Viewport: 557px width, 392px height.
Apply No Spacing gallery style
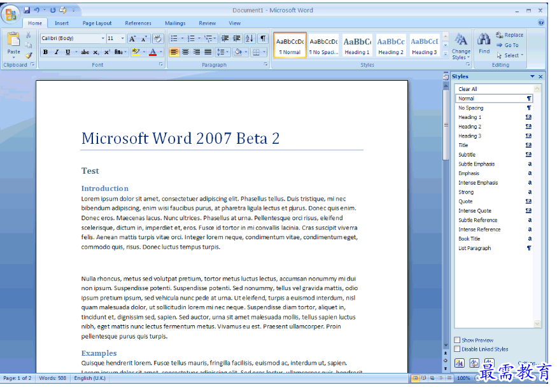[323, 45]
